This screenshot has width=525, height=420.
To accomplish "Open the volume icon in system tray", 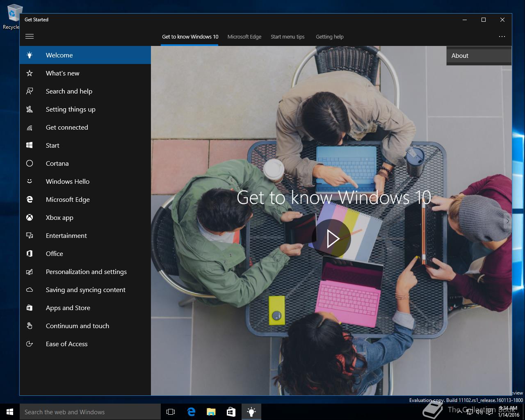I will click(x=479, y=412).
